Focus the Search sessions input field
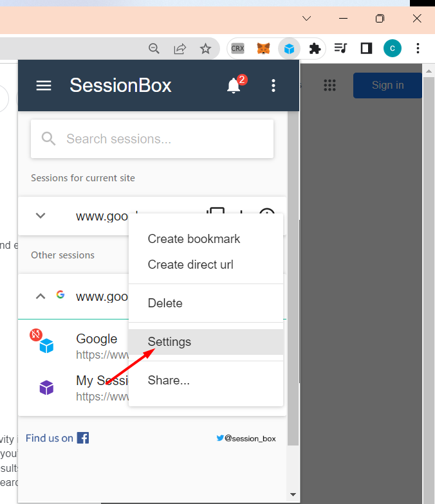This screenshot has width=435, height=504. click(x=152, y=139)
